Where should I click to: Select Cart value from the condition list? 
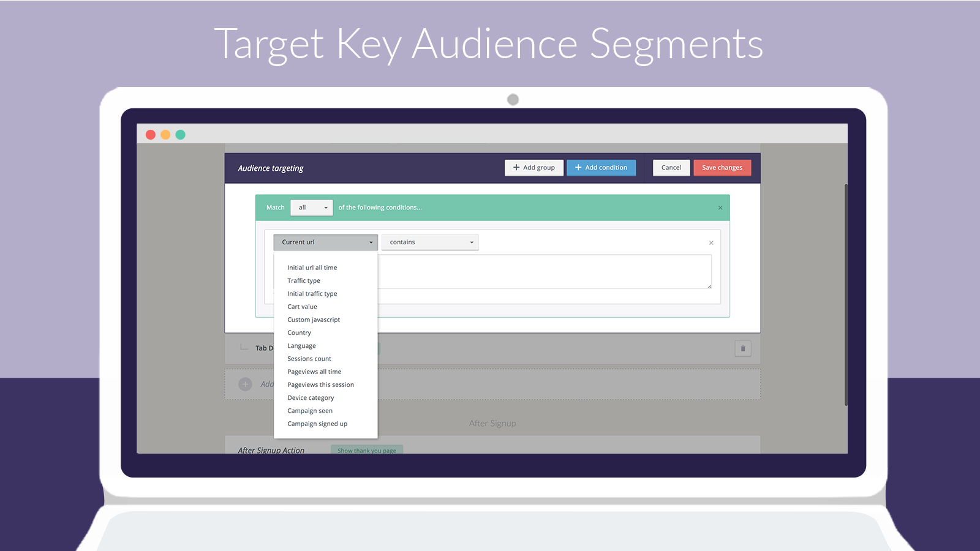point(302,306)
